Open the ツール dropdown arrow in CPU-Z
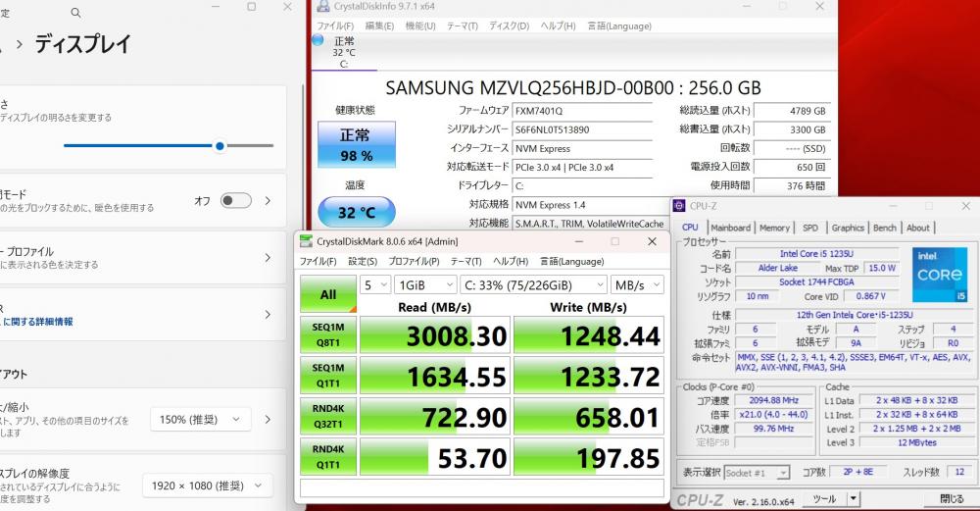980x511 pixels. pos(854,498)
